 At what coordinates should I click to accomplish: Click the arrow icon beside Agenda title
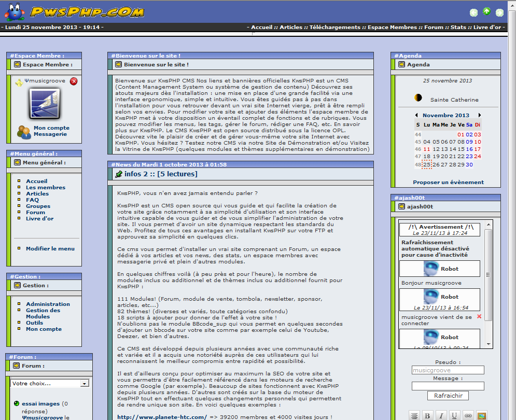click(401, 64)
